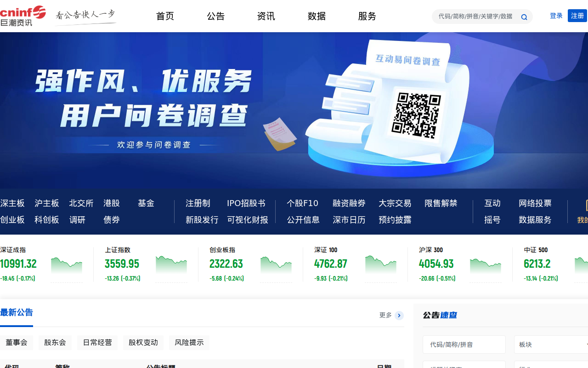Open the 可视化财报 link
Viewport: 588px width, 368px height.
(x=248, y=220)
